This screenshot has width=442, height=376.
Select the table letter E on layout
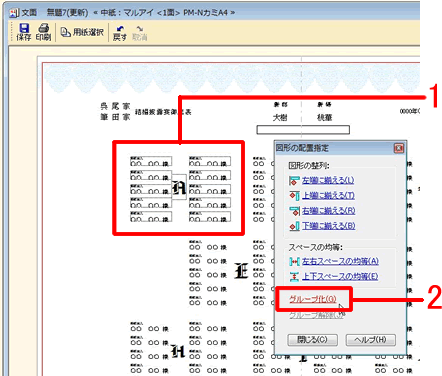241,270
